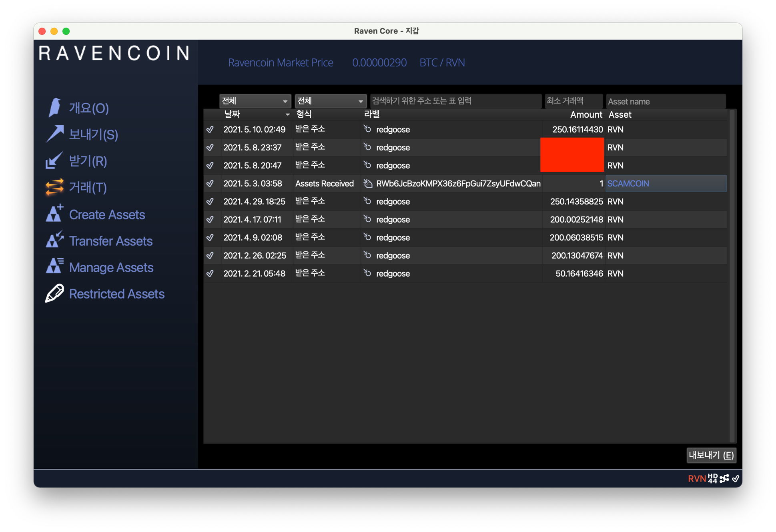Select the orange Transactions arrows icon

point(54,187)
